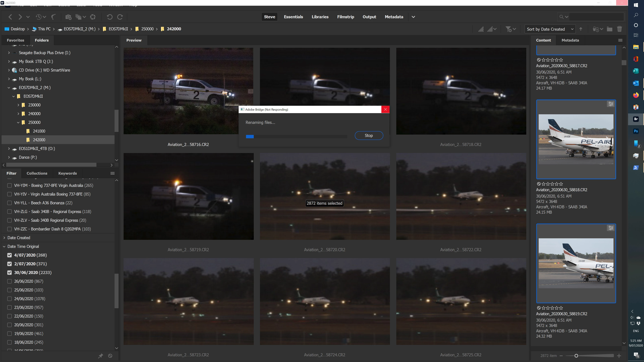The width and height of the screenshot is (644, 362).
Task: Click the Rotate 90° clockwise icon
Action: point(120,17)
